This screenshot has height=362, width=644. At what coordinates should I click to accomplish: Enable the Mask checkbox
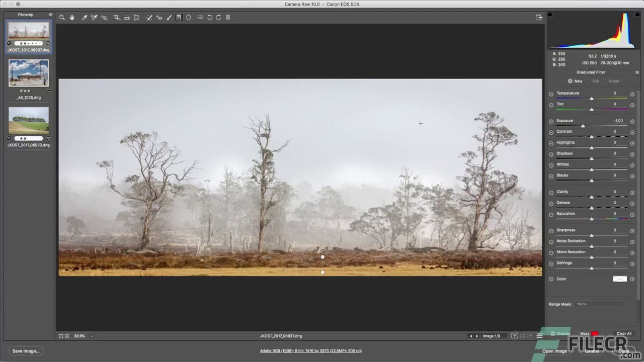(x=575, y=333)
